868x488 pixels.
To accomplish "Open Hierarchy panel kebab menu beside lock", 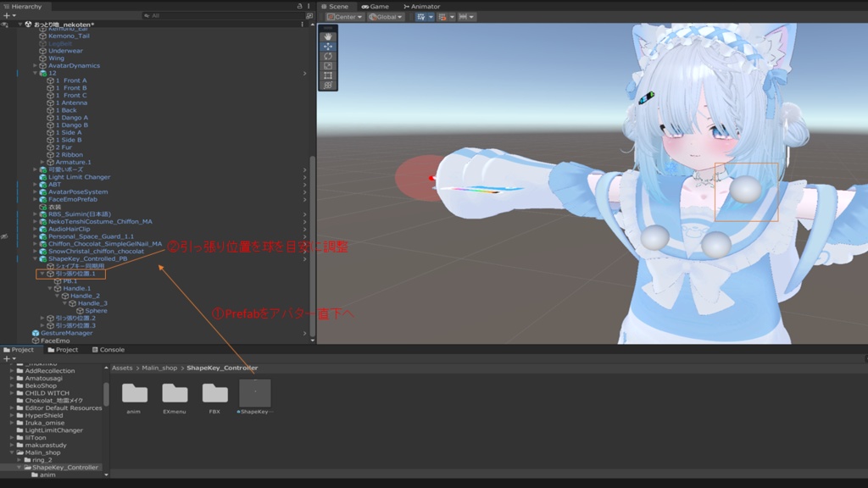I will click(x=309, y=6).
